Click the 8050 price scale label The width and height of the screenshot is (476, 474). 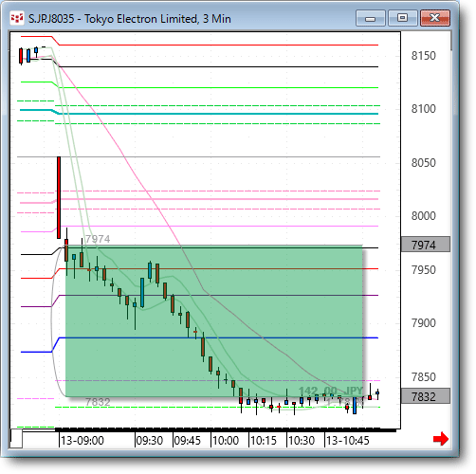[423, 163]
